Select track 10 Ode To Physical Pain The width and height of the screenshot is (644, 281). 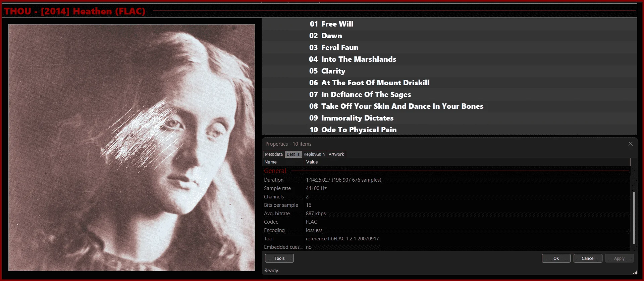pos(449,130)
